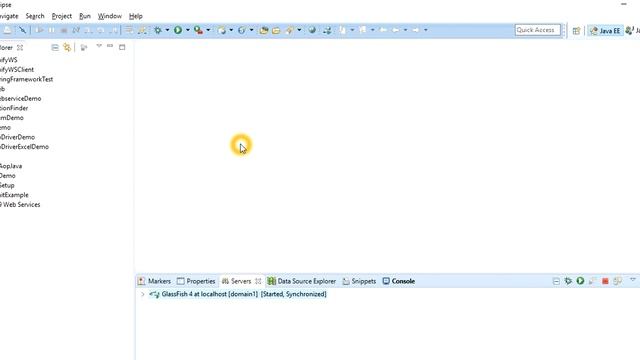Open the Search menu

click(35, 16)
